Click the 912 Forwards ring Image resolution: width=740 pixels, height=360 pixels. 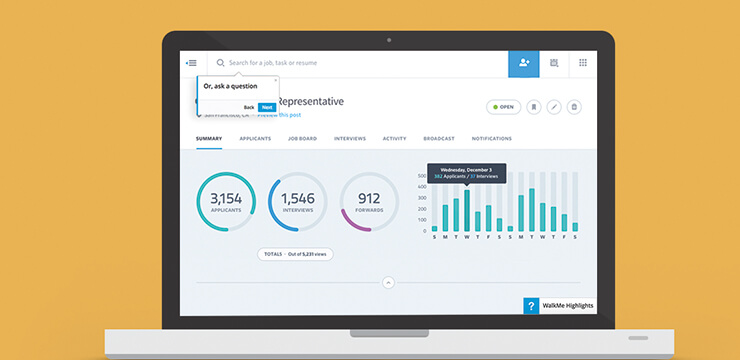(x=370, y=201)
